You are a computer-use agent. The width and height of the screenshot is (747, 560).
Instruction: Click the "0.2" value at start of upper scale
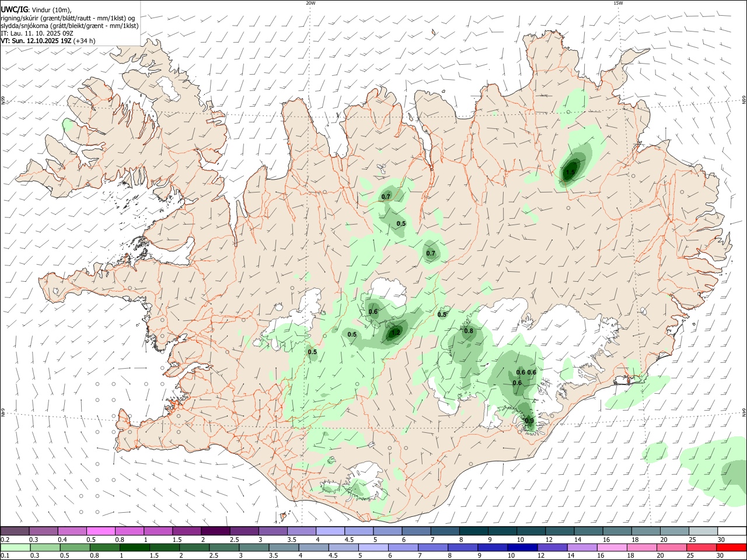(5, 540)
